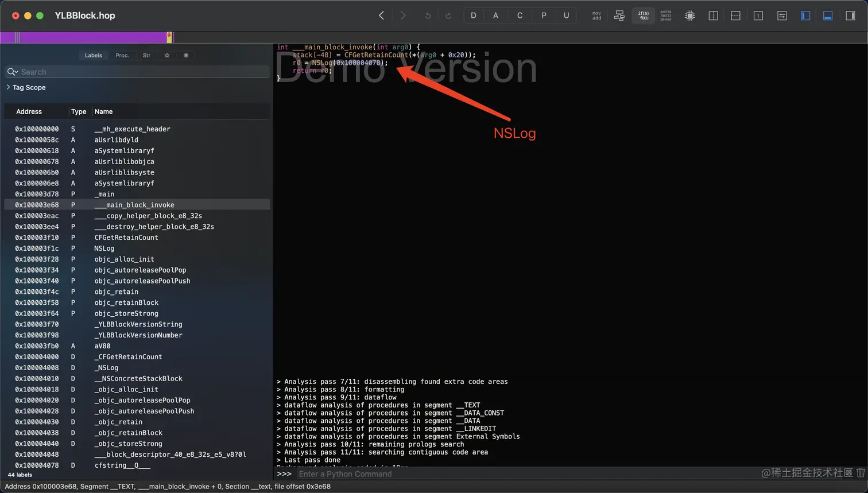The width and height of the screenshot is (868, 493).
Task: Switch to assembly view (mov add)
Action: click(x=597, y=16)
